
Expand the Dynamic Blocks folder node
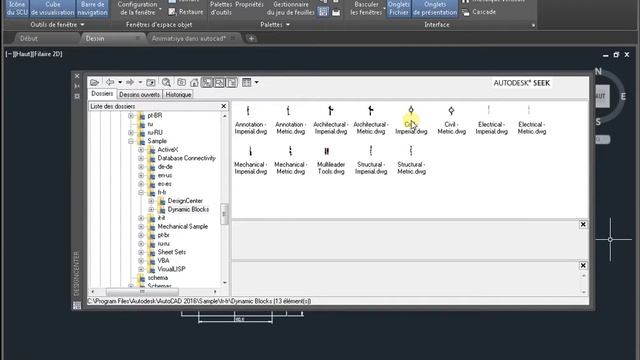coord(151,209)
